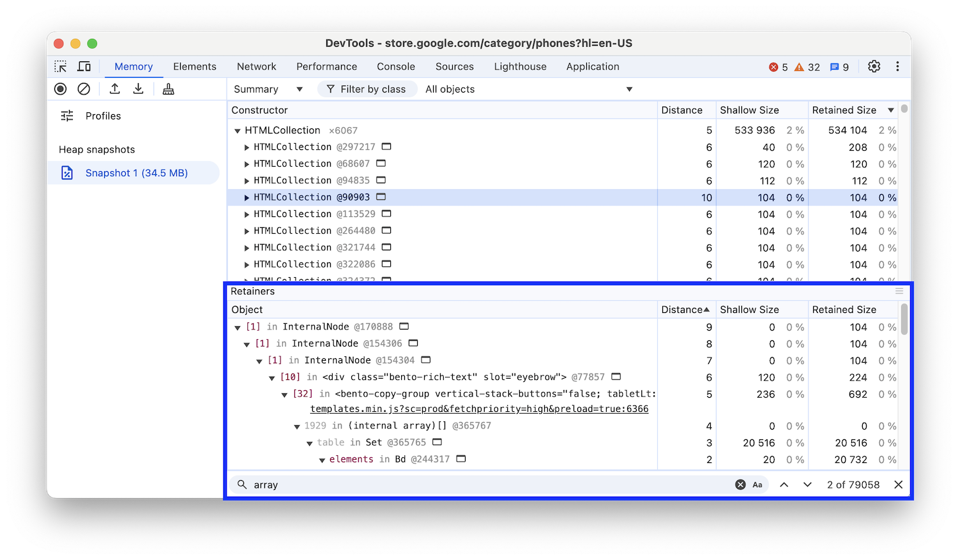Open the Summary view dropdown
This screenshot has height=560, width=958.
(x=268, y=89)
